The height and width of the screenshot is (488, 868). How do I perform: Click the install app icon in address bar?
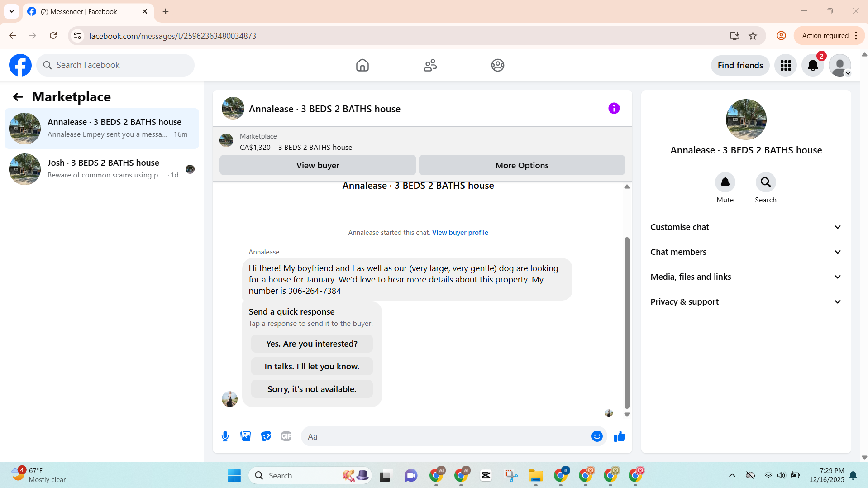point(734,36)
